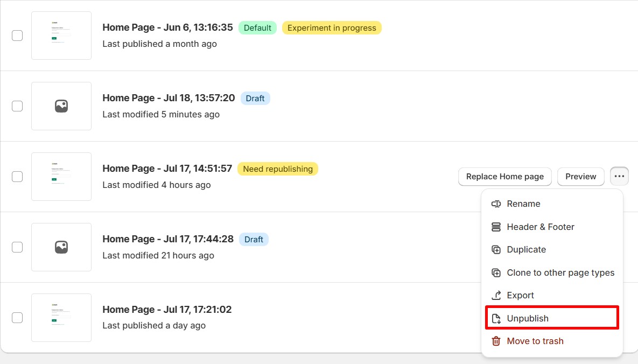The width and height of the screenshot is (638, 364).
Task: Select Move to trash menu entry
Action: click(535, 341)
